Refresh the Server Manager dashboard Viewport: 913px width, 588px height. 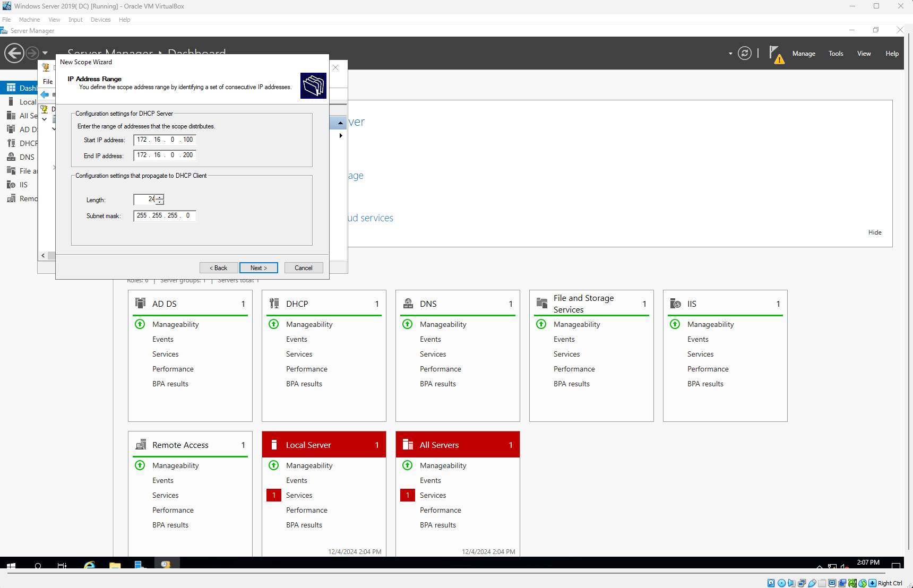(x=745, y=53)
